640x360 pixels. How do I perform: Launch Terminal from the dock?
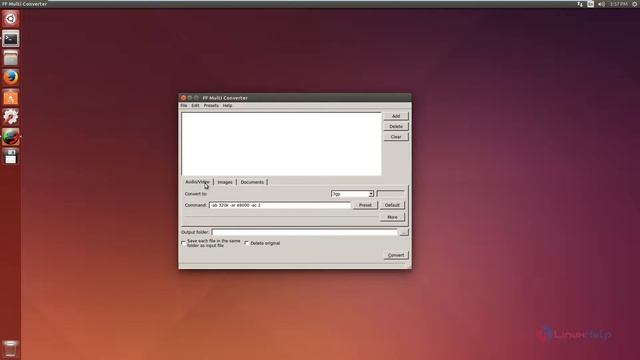11,39
